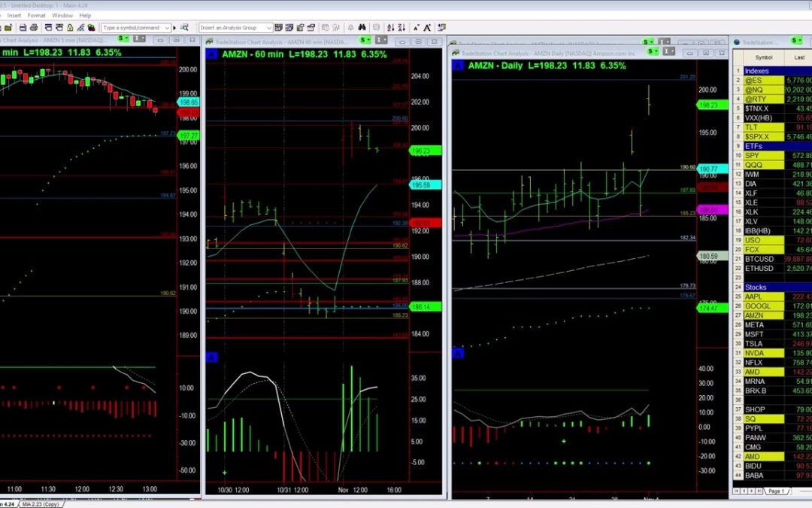This screenshot has width=812, height=508.
Task: Click the cyan 195.59 price marker
Action: point(425,184)
